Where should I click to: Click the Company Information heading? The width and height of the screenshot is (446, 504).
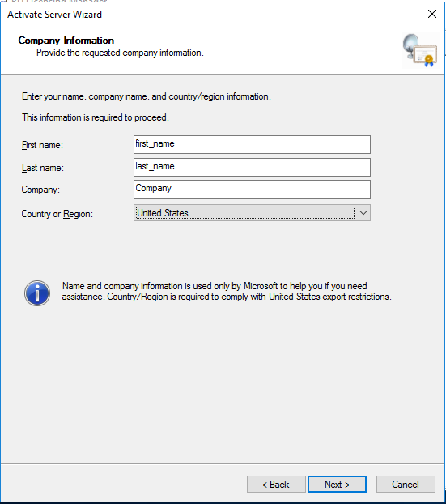coord(66,41)
